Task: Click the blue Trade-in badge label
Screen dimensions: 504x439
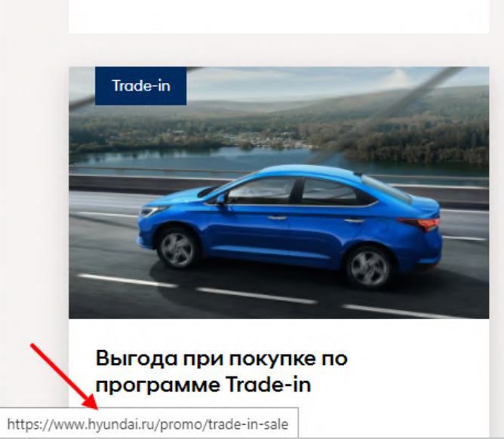Action: pos(141,86)
